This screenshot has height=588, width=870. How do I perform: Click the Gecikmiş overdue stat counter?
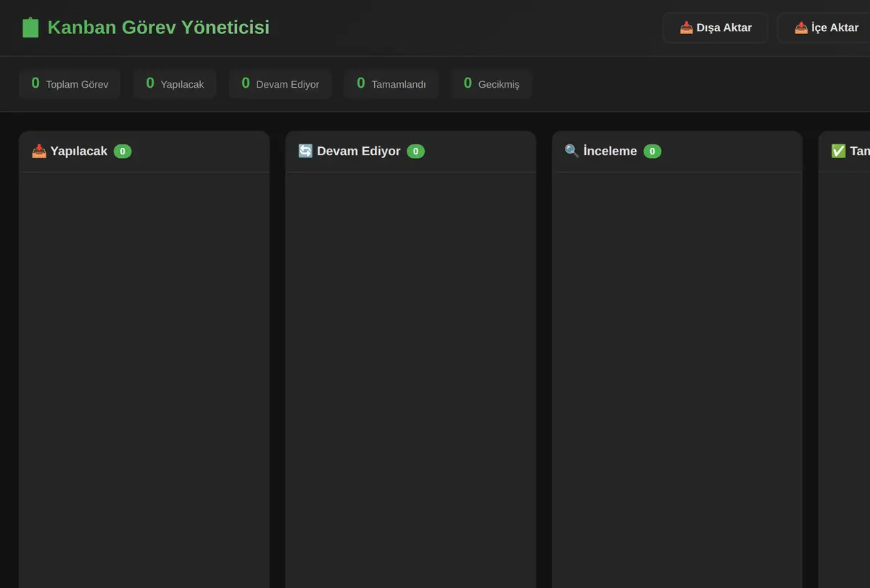492,84
